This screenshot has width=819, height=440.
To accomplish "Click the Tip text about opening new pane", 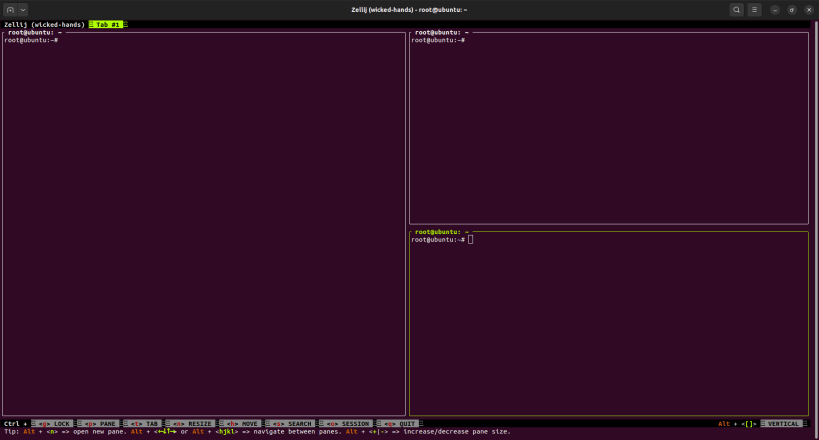I will [x=65, y=432].
